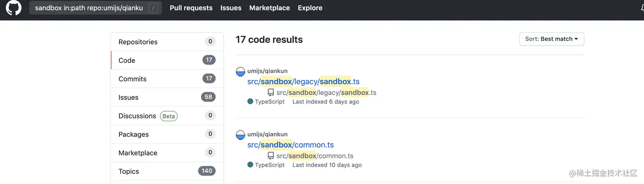Select Issues filter with 58 results
The height and width of the screenshot is (184, 644).
167,97
